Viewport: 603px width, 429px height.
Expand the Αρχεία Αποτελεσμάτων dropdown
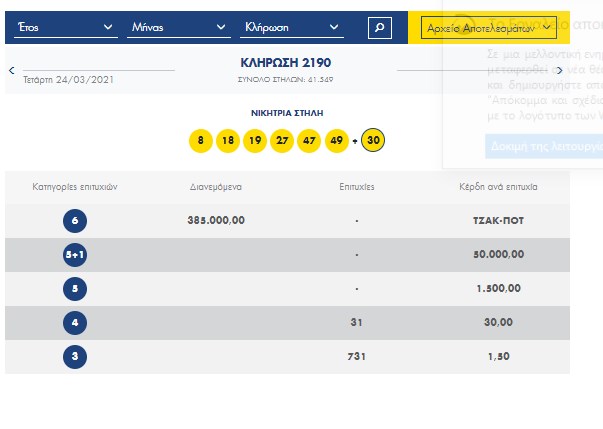click(490, 29)
